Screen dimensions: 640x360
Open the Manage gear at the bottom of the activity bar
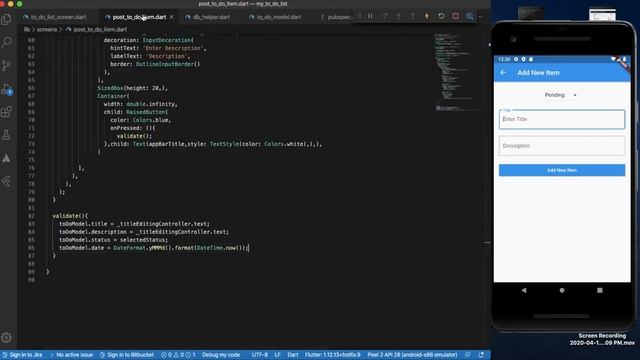coord(6,338)
